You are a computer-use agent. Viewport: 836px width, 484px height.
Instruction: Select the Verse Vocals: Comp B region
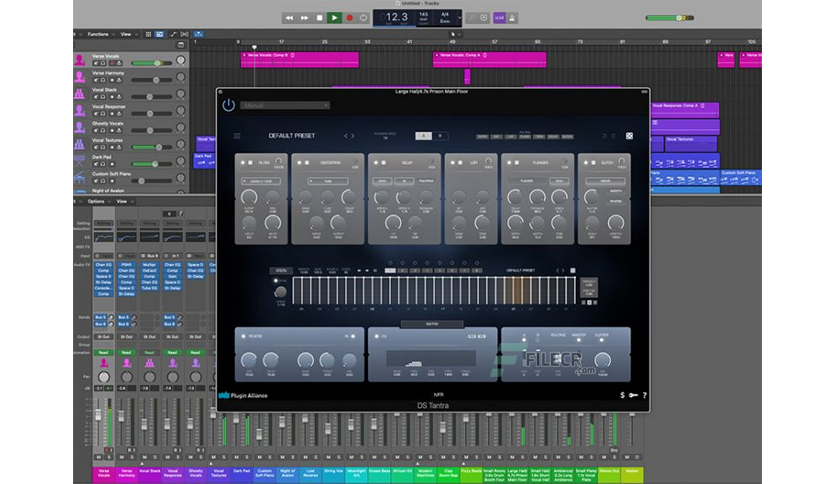coord(300,59)
